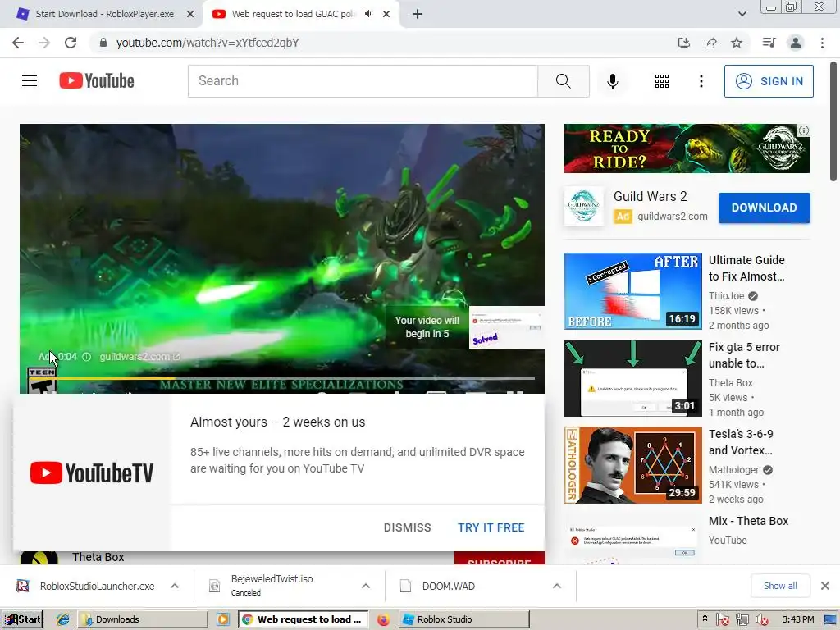The height and width of the screenshot is (630, 840).
Task: Open the Windows Start menu
Action: tap(22, 619)
